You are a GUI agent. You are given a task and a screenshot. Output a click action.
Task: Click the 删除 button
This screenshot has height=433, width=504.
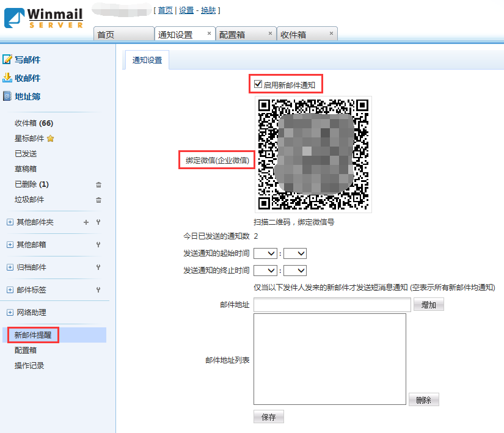pos(423,399)
